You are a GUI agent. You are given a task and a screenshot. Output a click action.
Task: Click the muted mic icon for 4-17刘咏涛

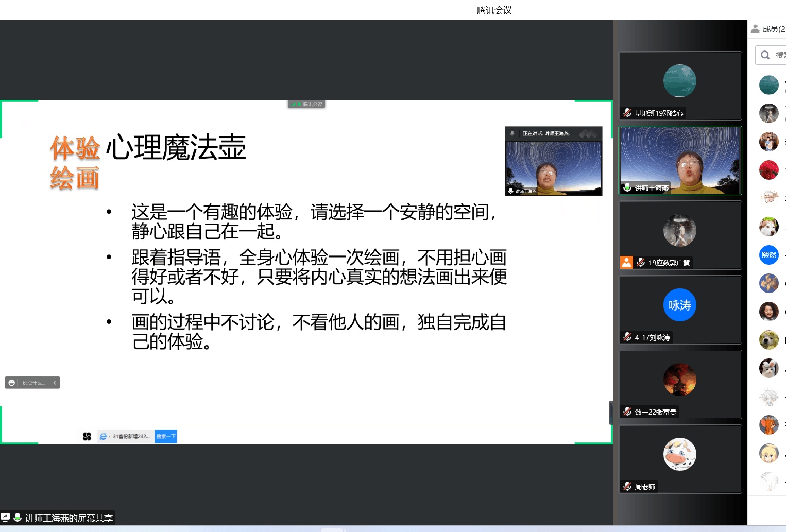coord(627,337)
